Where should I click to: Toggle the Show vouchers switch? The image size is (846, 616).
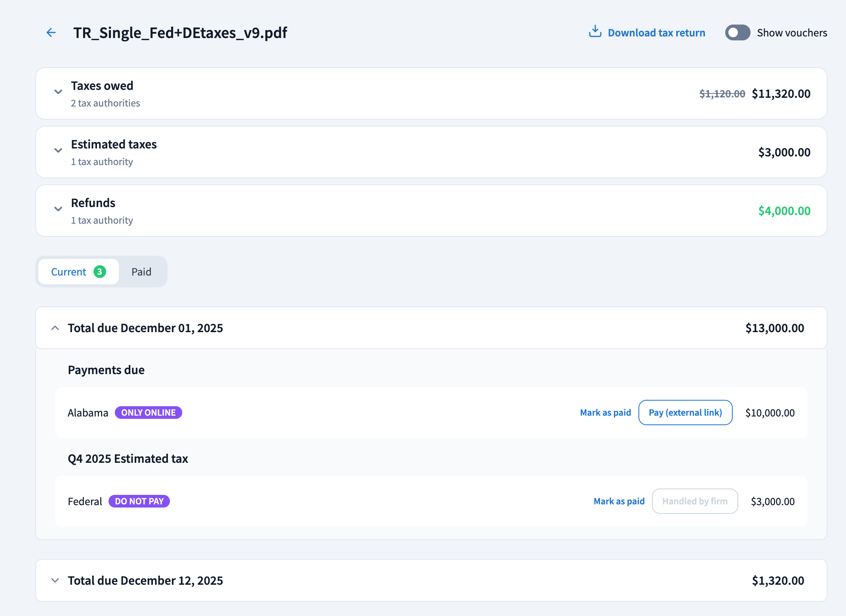click(x=737, y=32)
